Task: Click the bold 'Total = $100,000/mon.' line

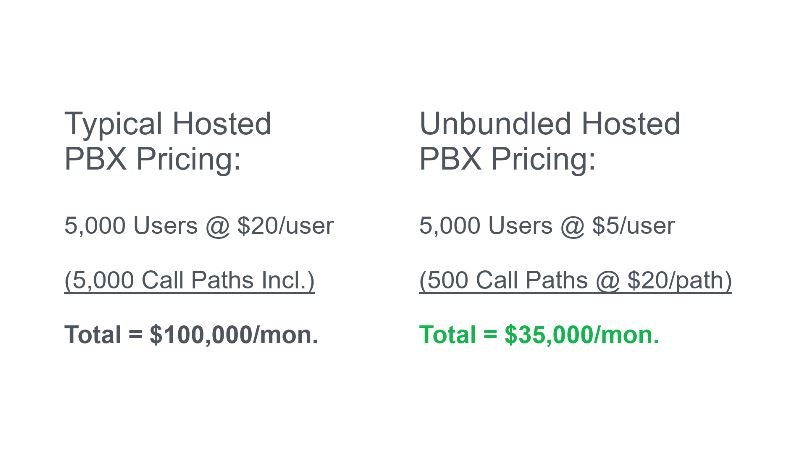Action: (x=191, y=335)
